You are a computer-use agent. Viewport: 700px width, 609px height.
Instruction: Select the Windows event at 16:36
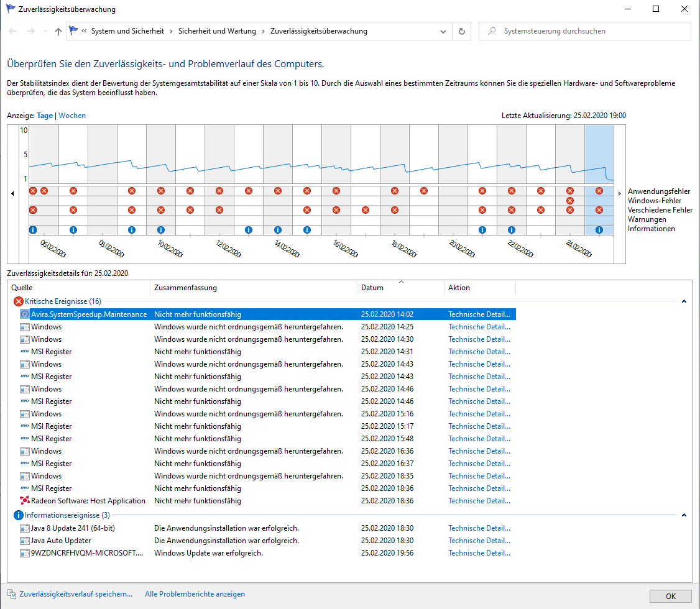(x=268, y=452)
